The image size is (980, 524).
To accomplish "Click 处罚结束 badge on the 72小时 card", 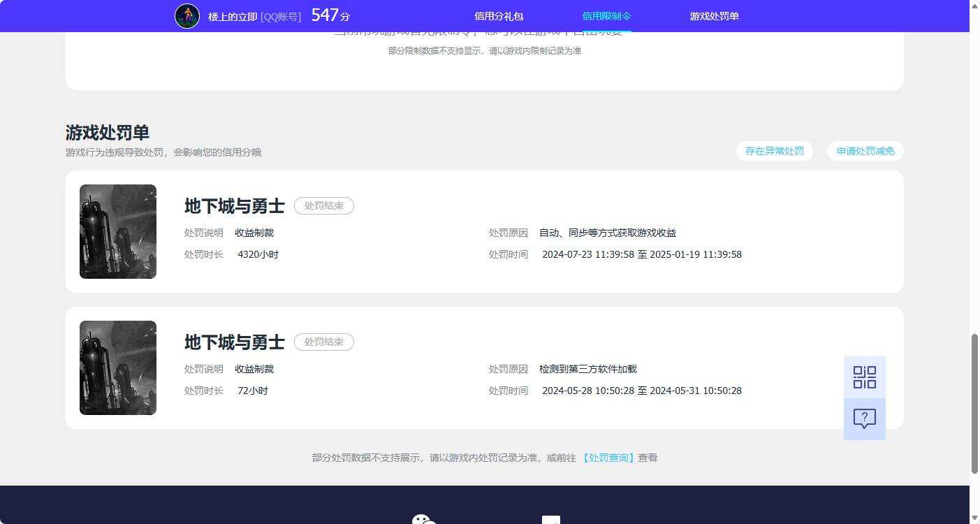I will (x=324, y=342).
